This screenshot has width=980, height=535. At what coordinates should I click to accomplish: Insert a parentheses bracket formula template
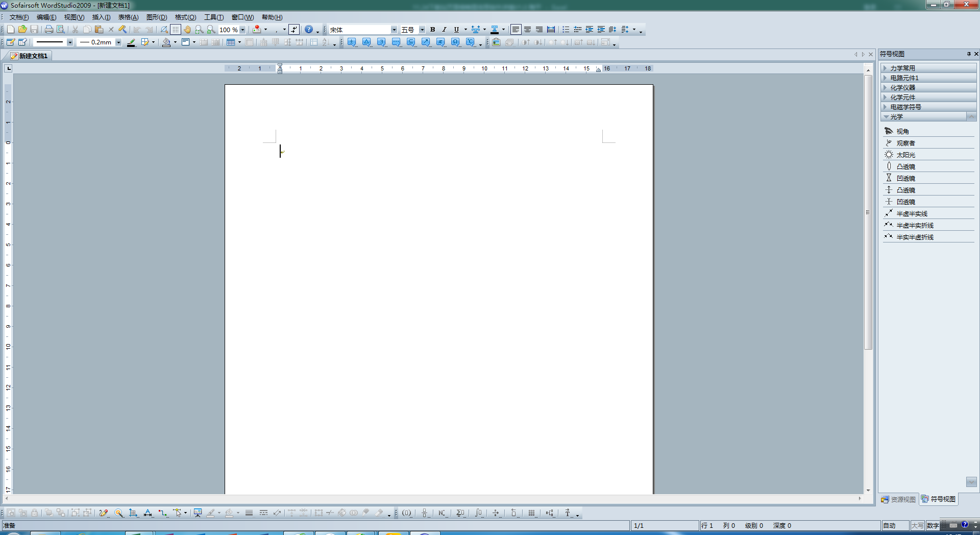406,513
